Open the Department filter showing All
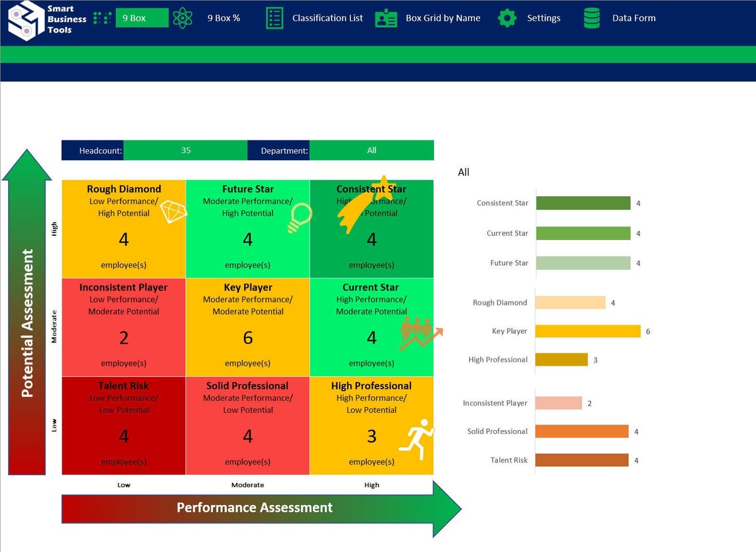The width and height of the screenshot is (756, 552). [372, 150]
